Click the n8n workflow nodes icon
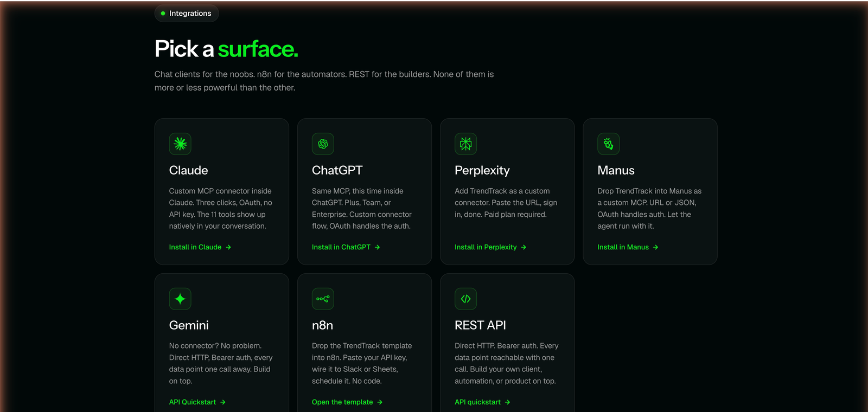 coord(323,299)
